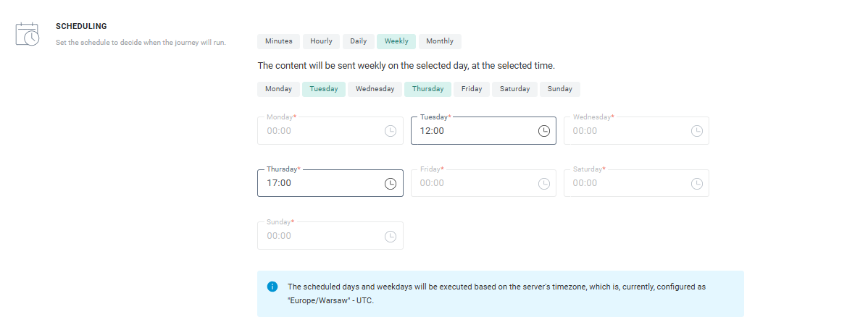Screen dimensions: 868x330
Task: Enable the Friday weekday toggle
Action: coord(472,89)
